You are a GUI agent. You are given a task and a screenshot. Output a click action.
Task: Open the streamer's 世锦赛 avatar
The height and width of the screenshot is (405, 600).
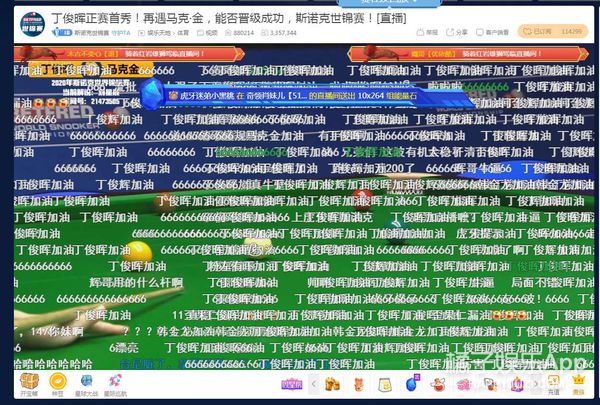point(32,24)
